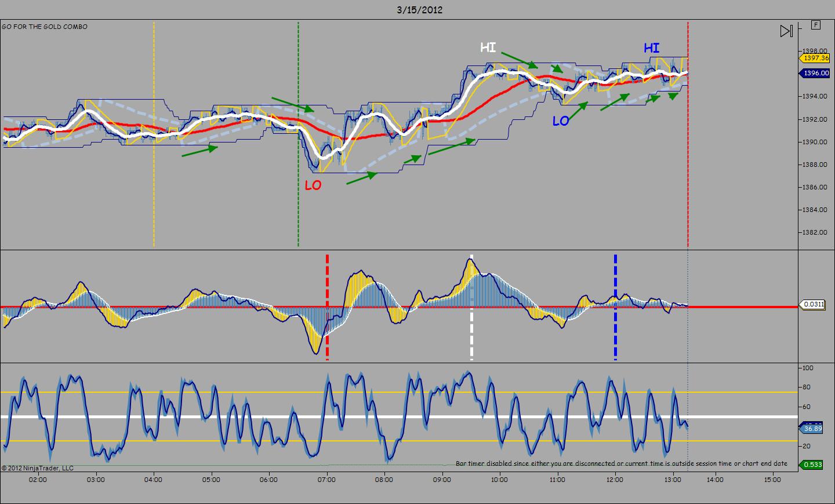Click the 1394.00 price axis label
The height and width of the screenshot is (504, 835).
815,96
